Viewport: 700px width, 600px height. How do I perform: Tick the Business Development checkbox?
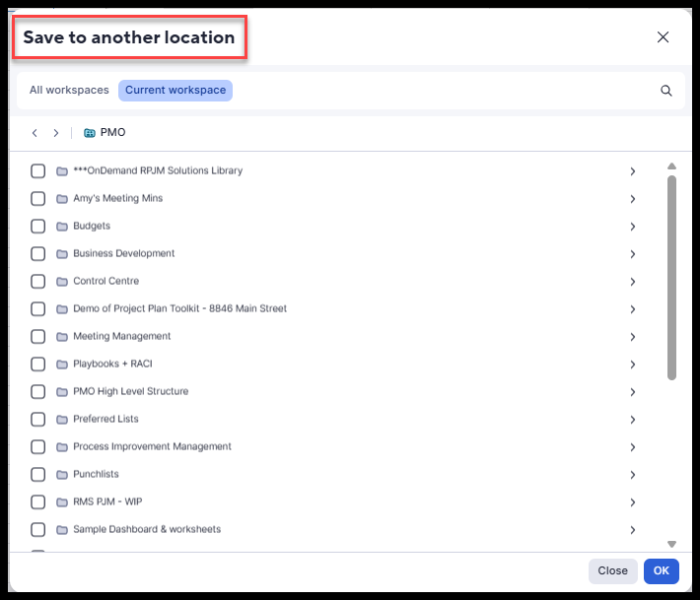(37, 254)
